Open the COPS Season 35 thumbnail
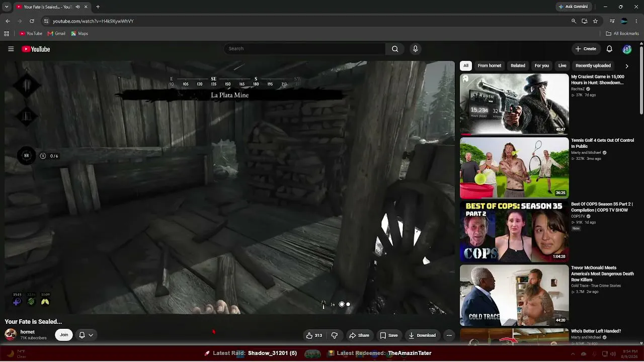644x362 pixels. coord(514,232)
